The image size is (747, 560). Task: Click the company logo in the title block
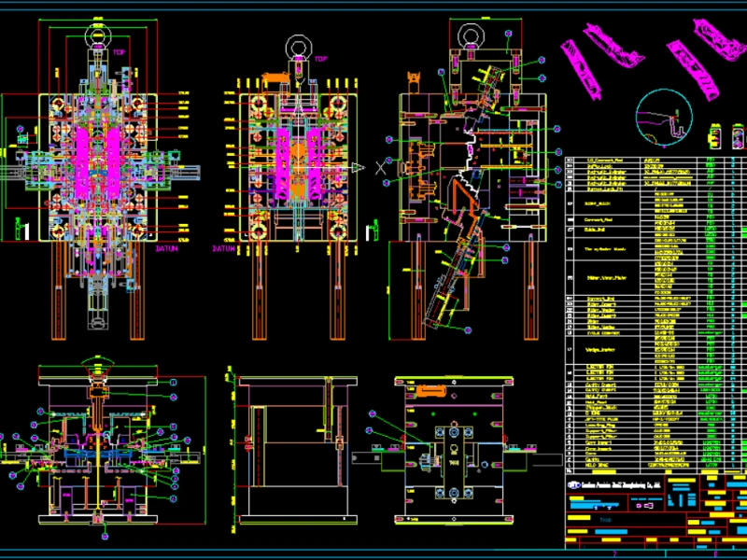click(574, 483)
